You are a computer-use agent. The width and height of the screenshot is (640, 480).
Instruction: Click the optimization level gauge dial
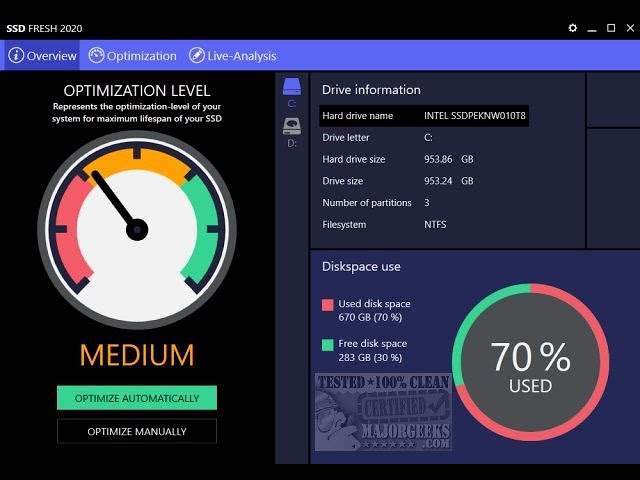point(137,230)
